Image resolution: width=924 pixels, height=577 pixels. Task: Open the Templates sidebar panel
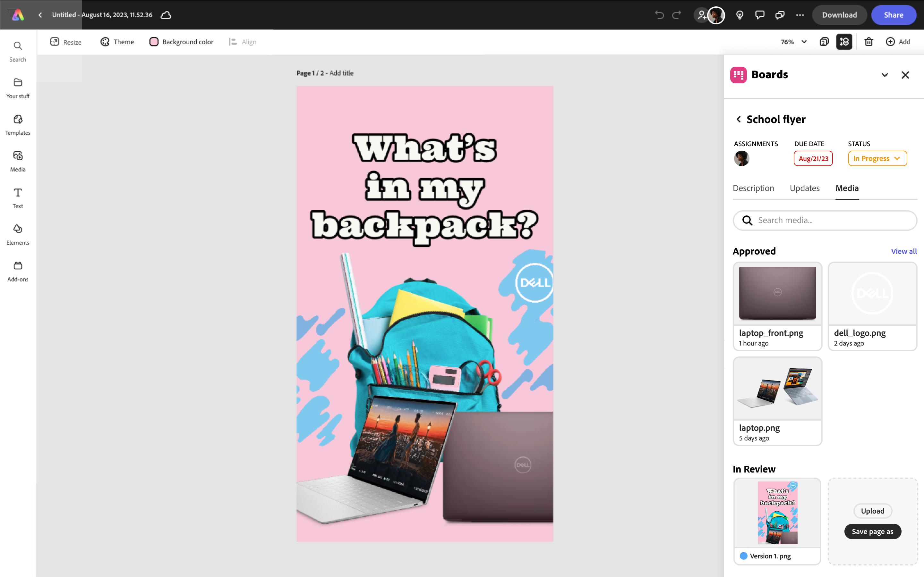coord(18,124)
